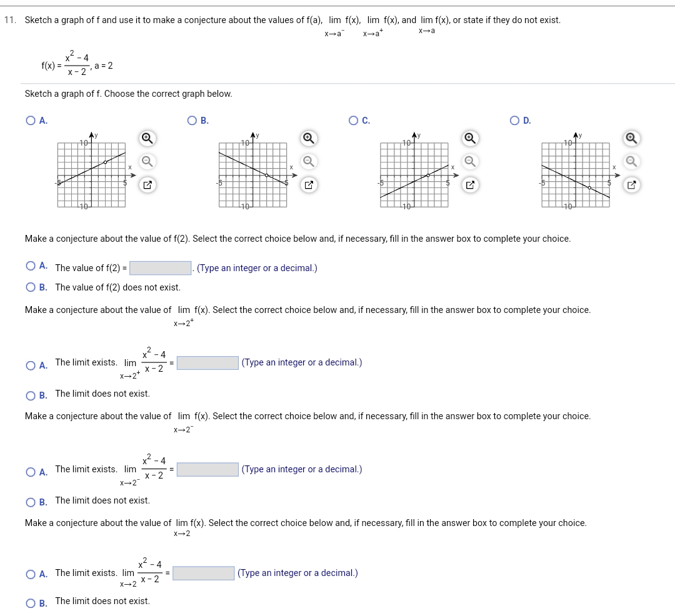Screen dimensions: 675x616
Task: Click the answer box for f(2)
Action: pos(159,267)
